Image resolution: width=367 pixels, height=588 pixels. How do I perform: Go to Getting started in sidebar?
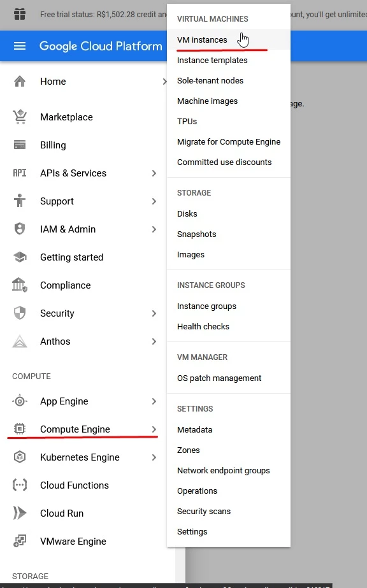point(71,257)
